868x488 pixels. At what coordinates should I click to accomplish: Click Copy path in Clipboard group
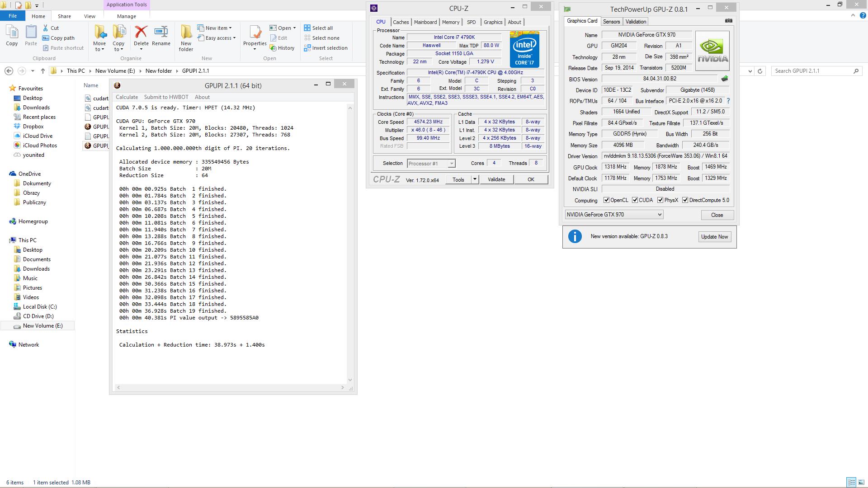click(58, 38)
